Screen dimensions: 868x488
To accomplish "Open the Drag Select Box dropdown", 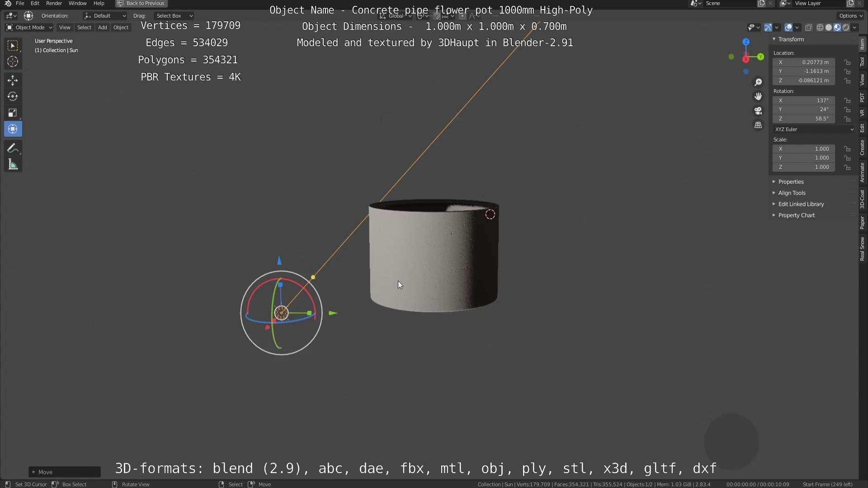I will [174, 16].
